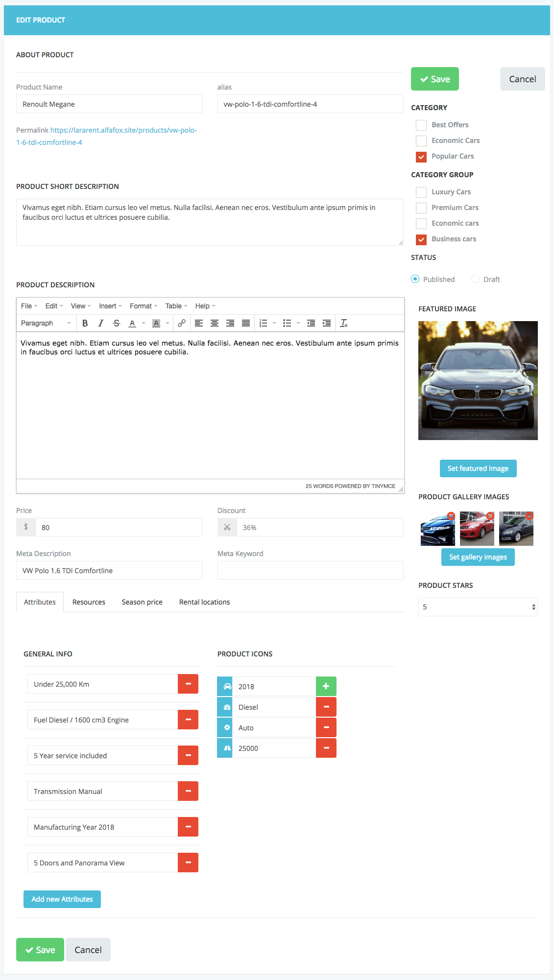This screenshot has height=980, width=554.
Task: Remove the Auto product icon row
Action: [x=326, y=727]
